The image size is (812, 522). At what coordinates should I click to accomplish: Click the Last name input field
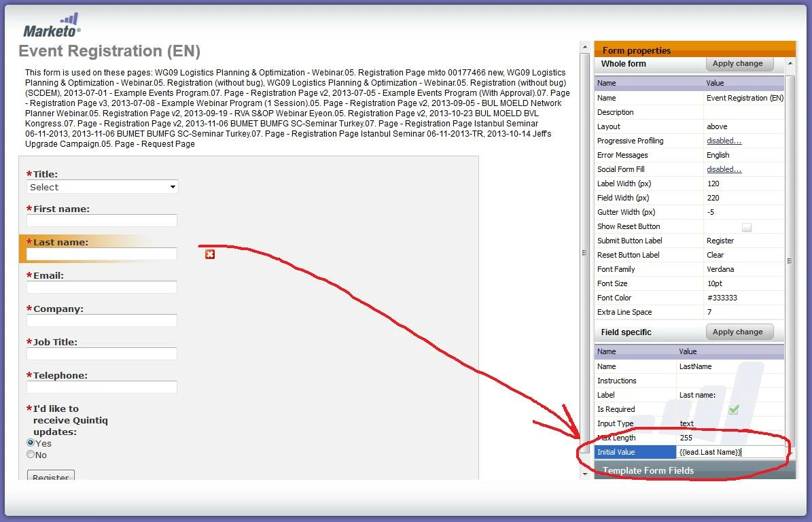[102, 254]
